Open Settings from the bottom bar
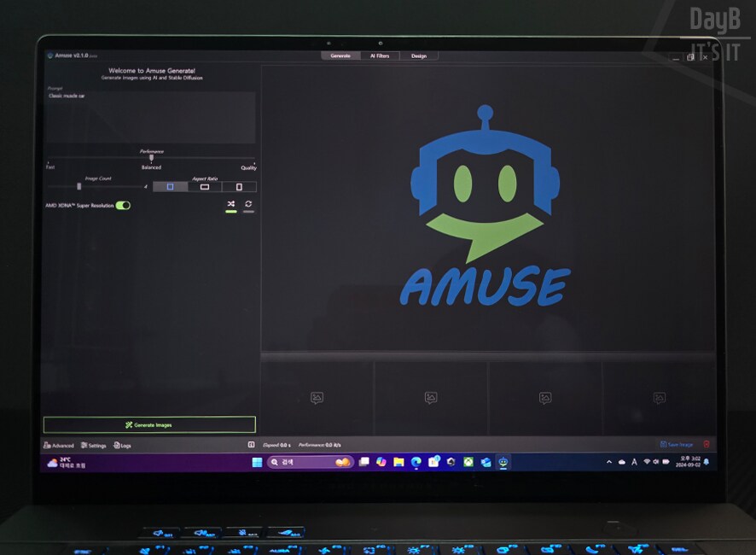The height and width of the screenshot is (555, 756). point(94,445)
